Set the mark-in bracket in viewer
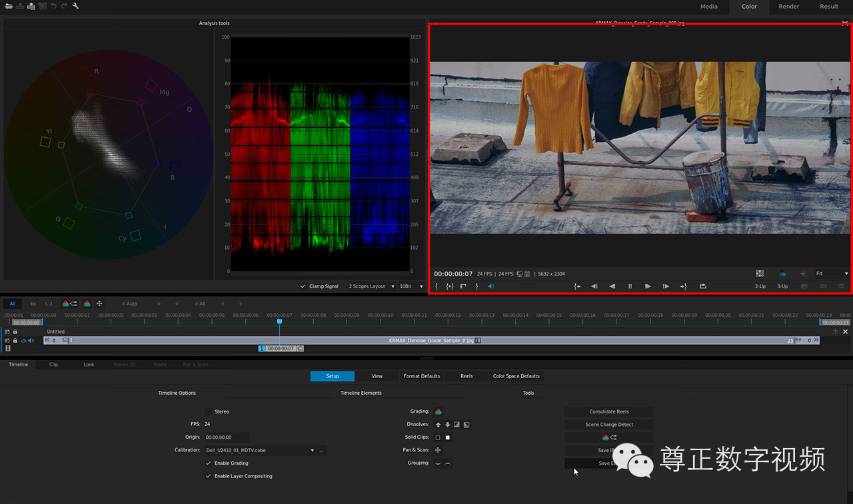Screen dimensions: 853x504 coord(437,286)
